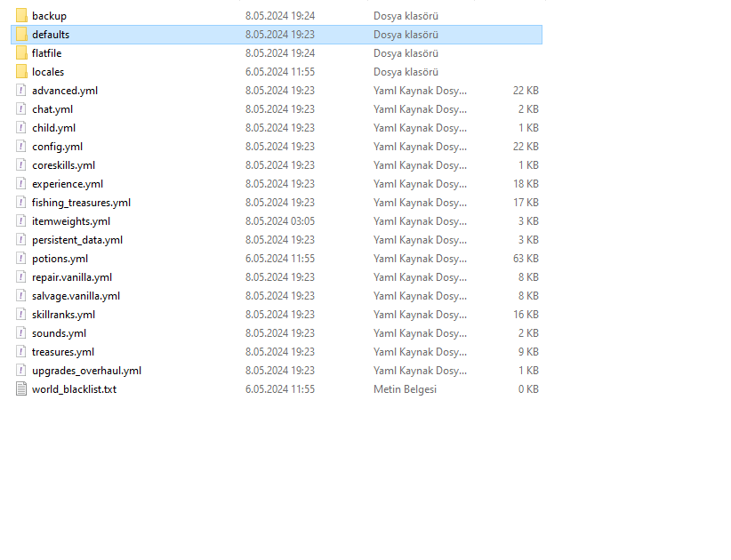Click the advanced.yml file icon
This screenshot has width=731, height=560.
[21, 91]
